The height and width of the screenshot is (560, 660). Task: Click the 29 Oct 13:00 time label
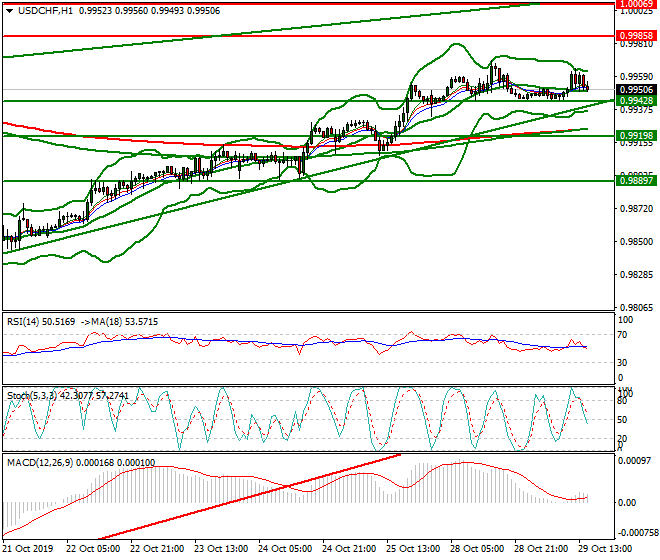point(605,549)
